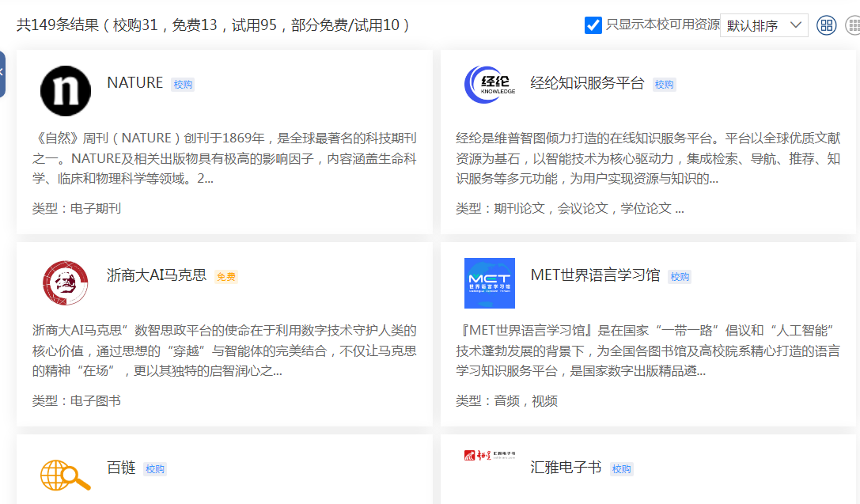Click the 类型：期刊论文，会议论文 line
The width and height of the screenshot is (860, 504).
click(x=570, y=208)
